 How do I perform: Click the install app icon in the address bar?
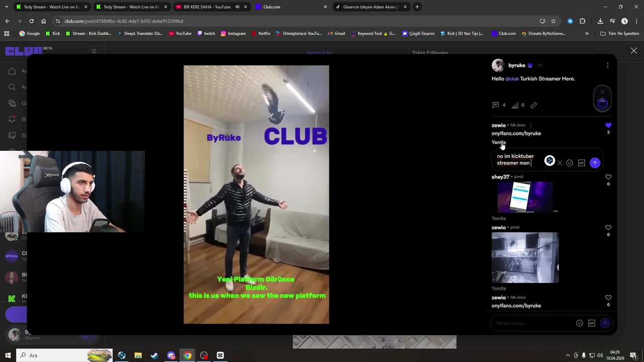pyautogui.click(x=542, y=21)
